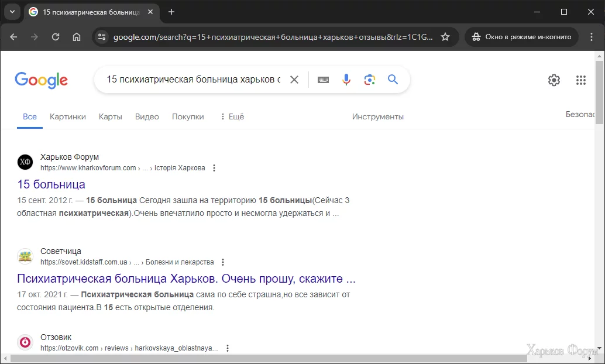Search by image with Google Lens
Image resolution: width=605 pixels, height=364 pixels.
pyautogui.click(x=370, y=80)
